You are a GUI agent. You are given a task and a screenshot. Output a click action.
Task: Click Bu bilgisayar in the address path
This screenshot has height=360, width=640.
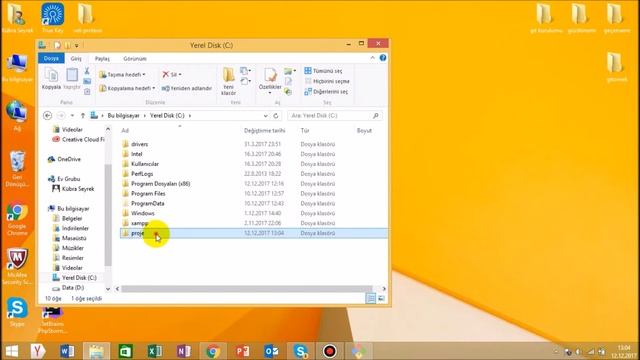tap(123, 116)
